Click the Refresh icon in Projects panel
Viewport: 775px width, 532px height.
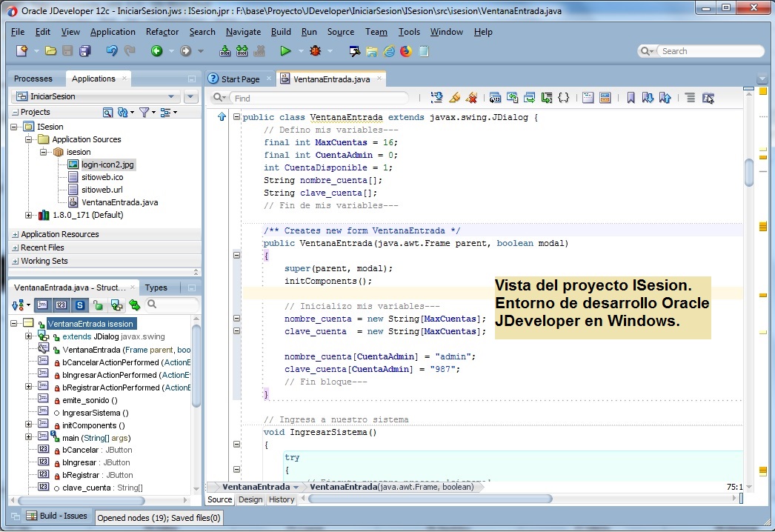(x=122, y=112)
